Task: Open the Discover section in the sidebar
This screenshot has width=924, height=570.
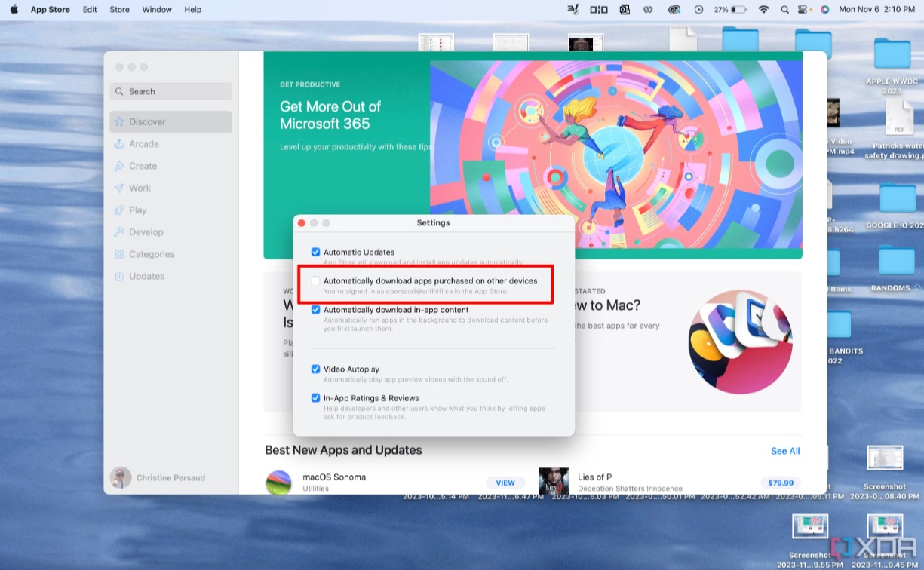Action: pyautogui.click(x=147, y=121)
